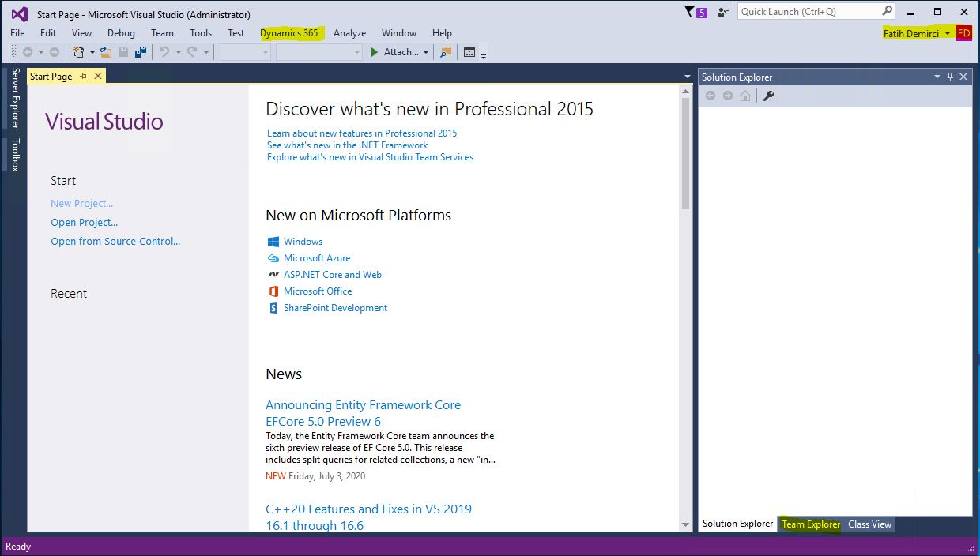Open the 'Announcing Entity Framework Core' news article
Image resolution: width=980 pixels, height=556 pixels.
coord(363,413)
